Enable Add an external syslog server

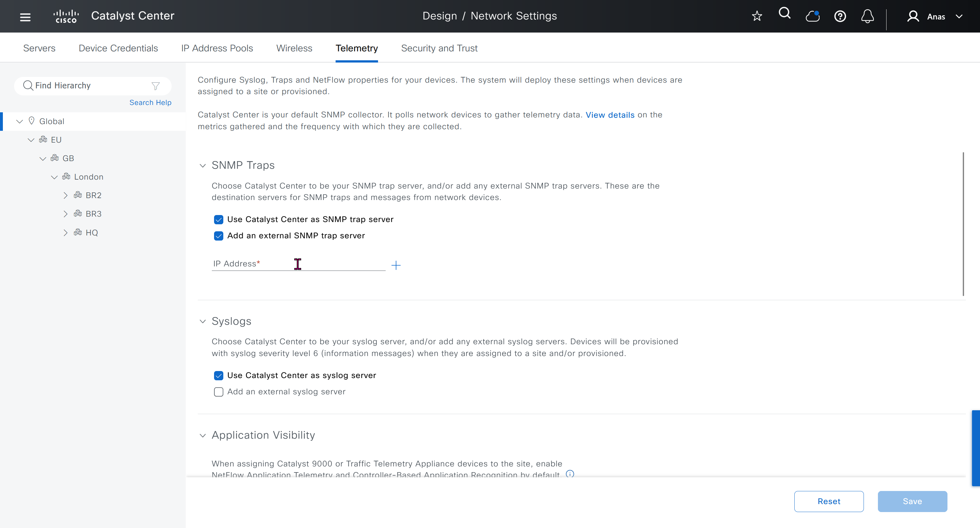tap(219, 392)
